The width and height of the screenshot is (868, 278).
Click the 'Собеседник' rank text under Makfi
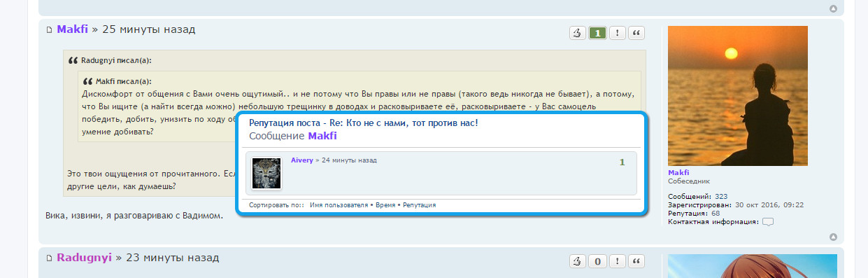689,181
